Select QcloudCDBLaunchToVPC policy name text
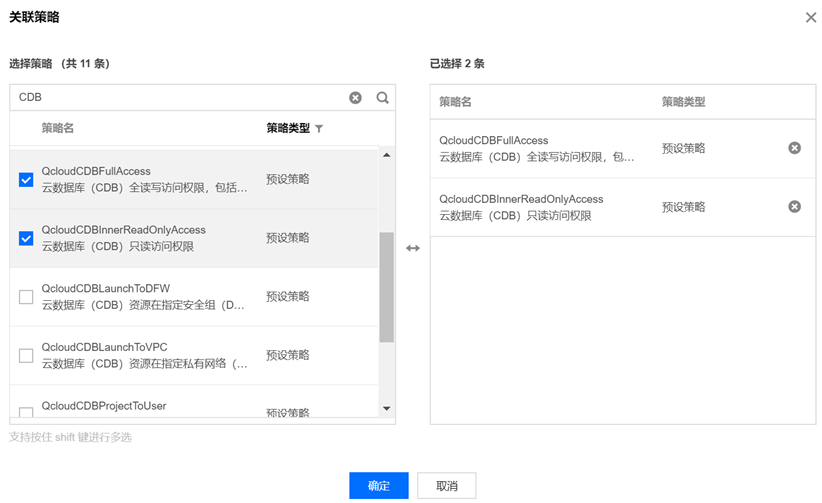Screen dimensions: 822x503 [x=104, y=347]
